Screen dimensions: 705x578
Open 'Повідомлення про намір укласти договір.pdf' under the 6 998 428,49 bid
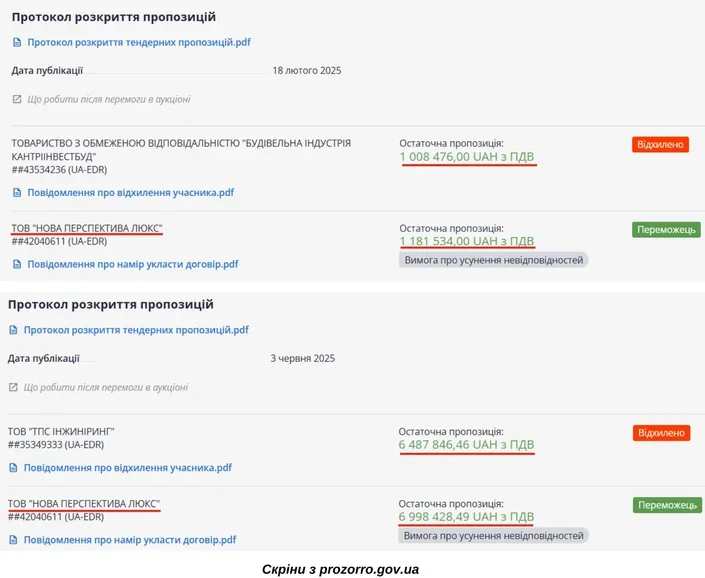coord(130,539)
